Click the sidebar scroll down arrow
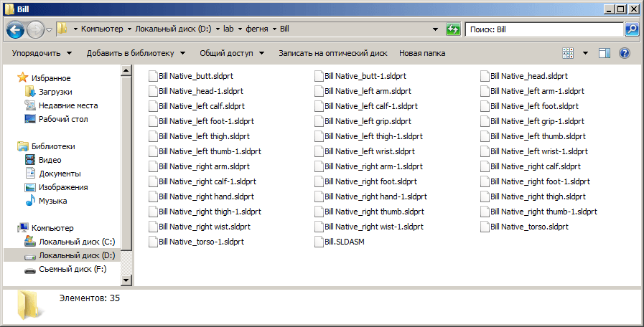This screenshot has height=327, width=644. tap(126, 280)
